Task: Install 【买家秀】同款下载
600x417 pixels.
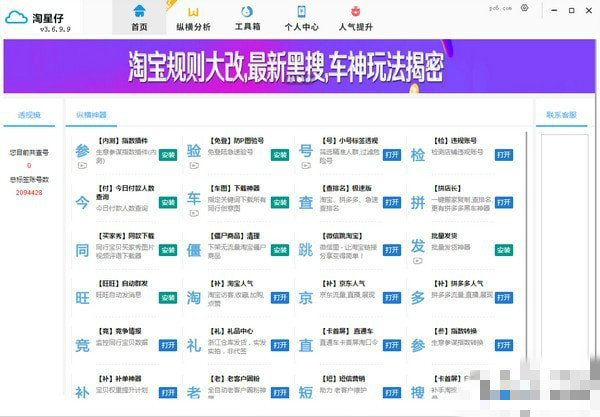Action: pos(168,250)
